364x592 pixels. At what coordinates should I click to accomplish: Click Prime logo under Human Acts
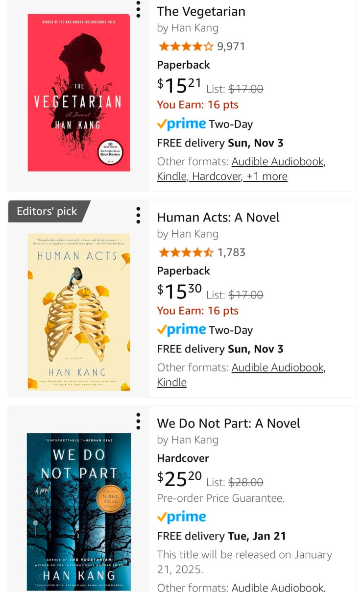click(181, 330)
